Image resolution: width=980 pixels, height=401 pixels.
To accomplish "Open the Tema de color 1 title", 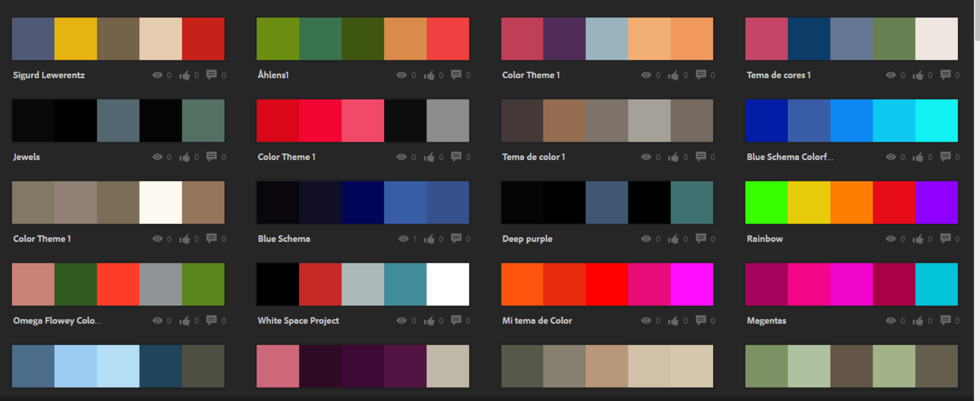I will point(534,157).
